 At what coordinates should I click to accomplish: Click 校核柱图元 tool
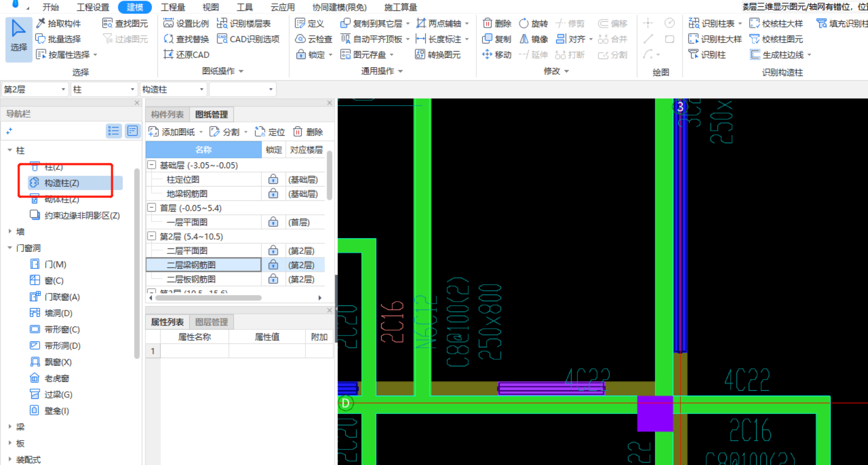point(776,39)
